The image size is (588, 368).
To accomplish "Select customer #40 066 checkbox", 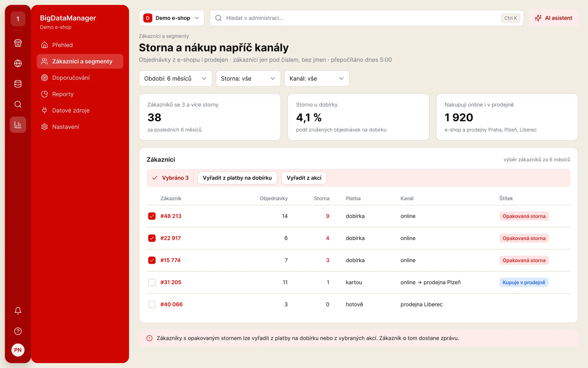I will click(152, 305).
